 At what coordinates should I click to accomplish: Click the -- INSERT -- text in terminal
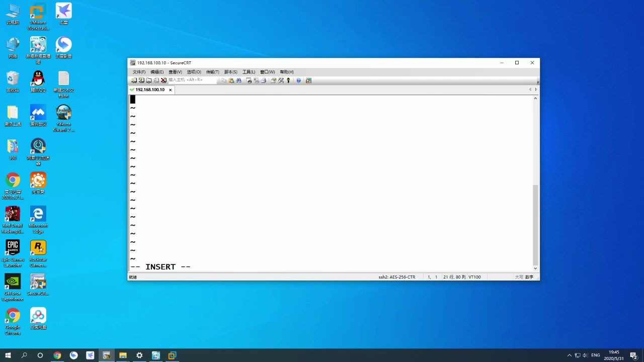[x=160, y=267]
